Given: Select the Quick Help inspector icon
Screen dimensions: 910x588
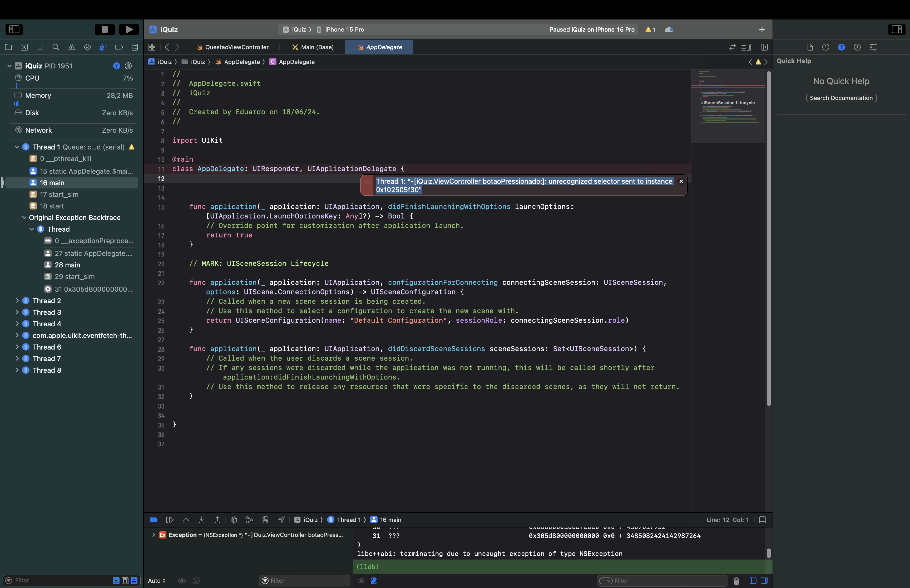Looking at the screenshot, I should coord(841,47).
